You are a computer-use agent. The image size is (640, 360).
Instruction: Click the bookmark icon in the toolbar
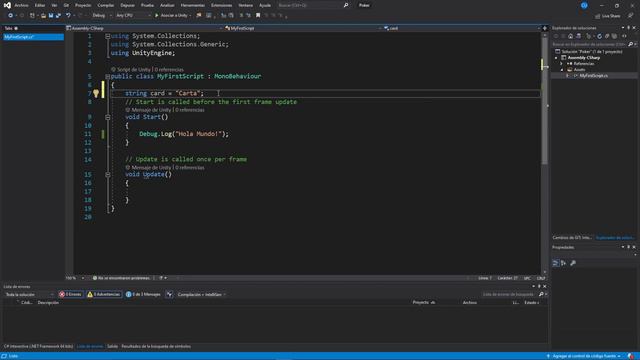(x=258, y=16)
